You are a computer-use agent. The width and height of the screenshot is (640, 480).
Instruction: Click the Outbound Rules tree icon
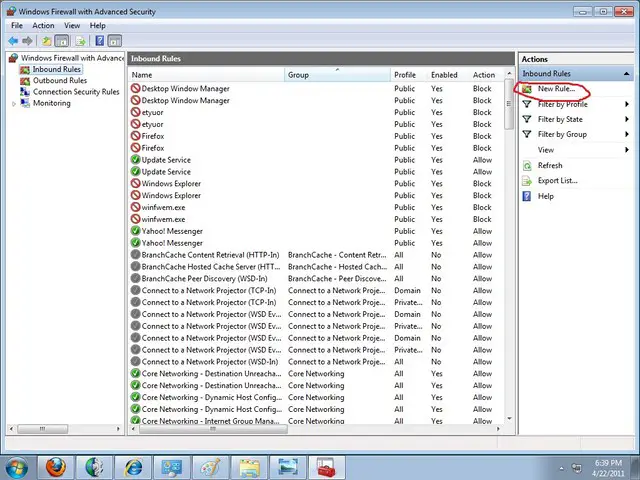25,81
